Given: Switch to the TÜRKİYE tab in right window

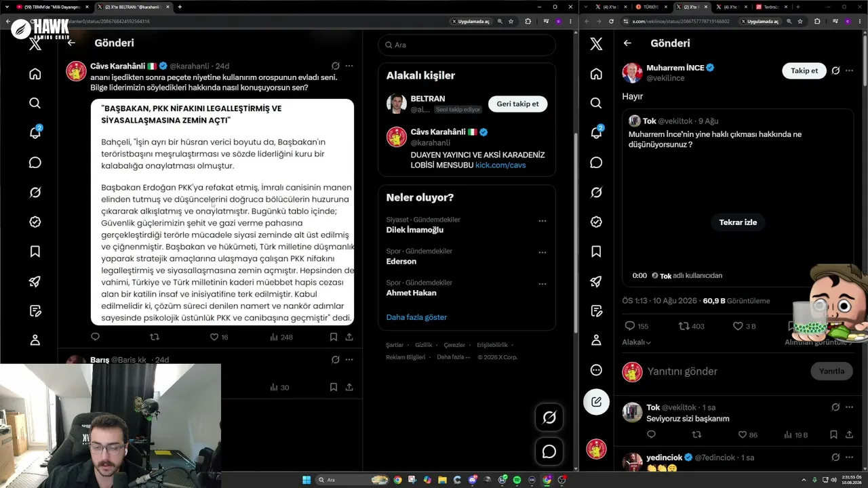Looking at the screenshot, I should 651,7.
